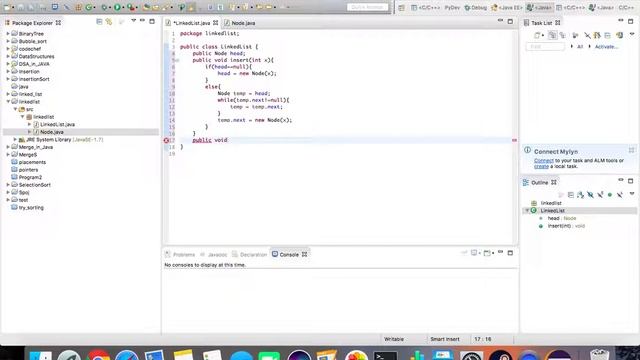Select Node.java in Package Explorer
Screen dimensions: 640x360
[x=52, y=132]
